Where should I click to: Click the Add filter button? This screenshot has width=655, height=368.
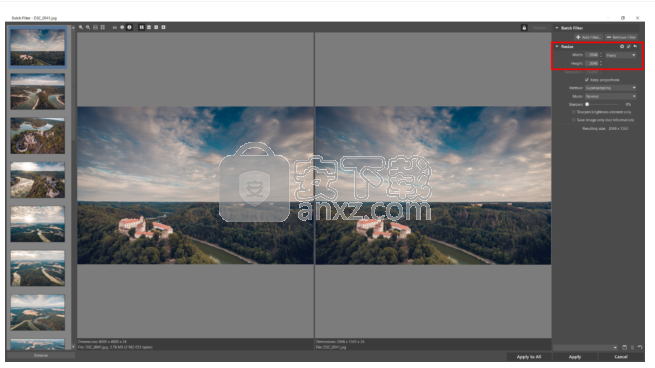tap(589, 37)
